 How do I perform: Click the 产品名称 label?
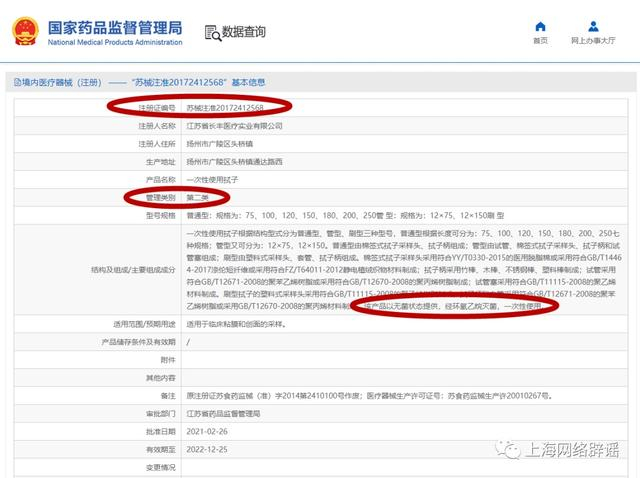tap(160, 180)
